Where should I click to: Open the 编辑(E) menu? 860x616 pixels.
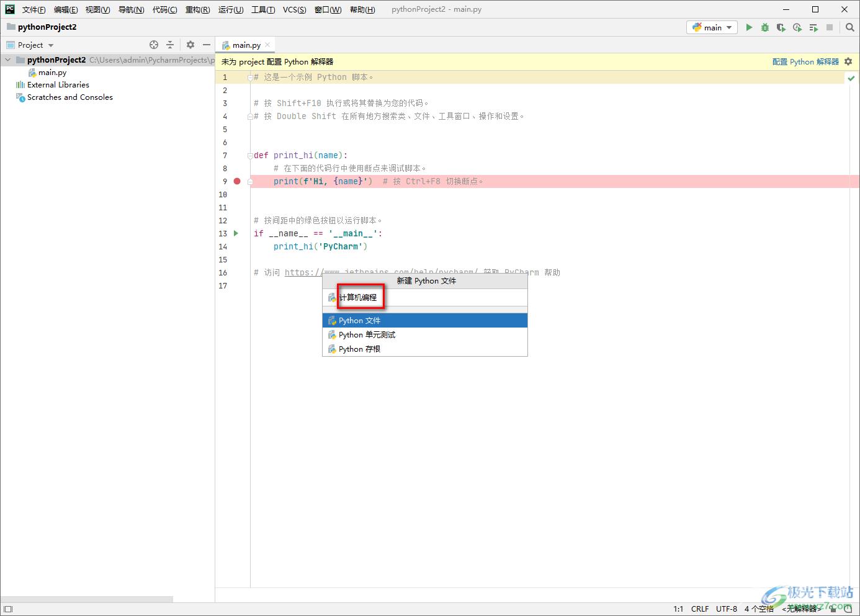pos(66,9)
